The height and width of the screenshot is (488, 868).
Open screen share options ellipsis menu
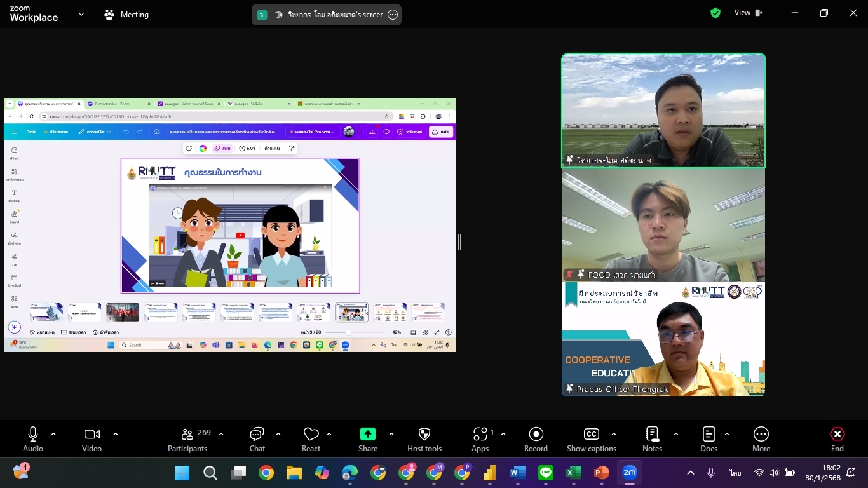(393, 15)
